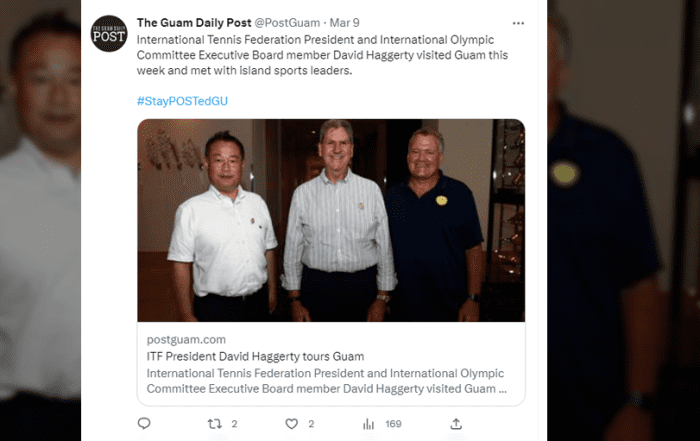
Task: Open the view analytics bar chart icon
Action: tap(368, 424)
